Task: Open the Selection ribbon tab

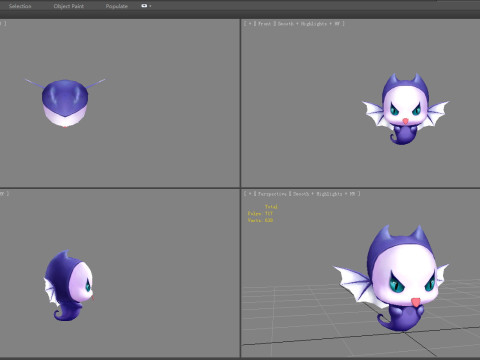Action: coord(20,6)
